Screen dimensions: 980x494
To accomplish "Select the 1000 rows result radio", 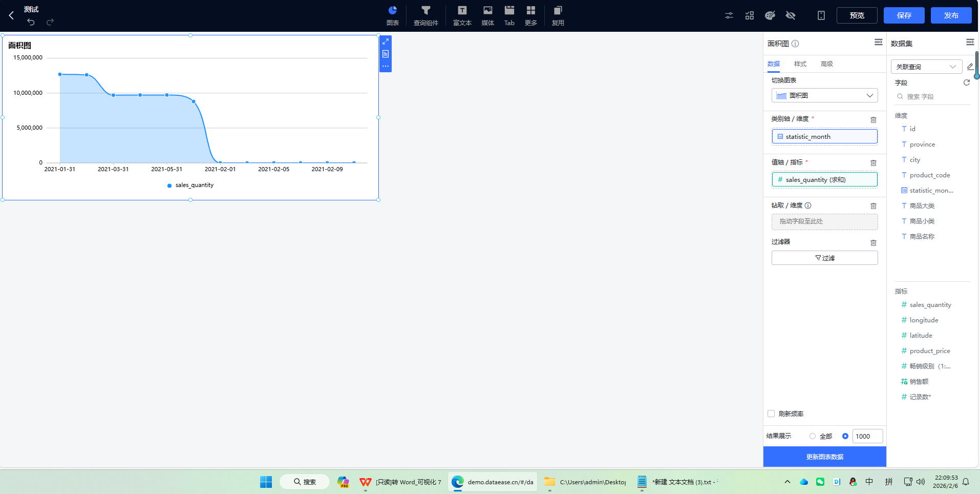I will [x=845, y=436].
